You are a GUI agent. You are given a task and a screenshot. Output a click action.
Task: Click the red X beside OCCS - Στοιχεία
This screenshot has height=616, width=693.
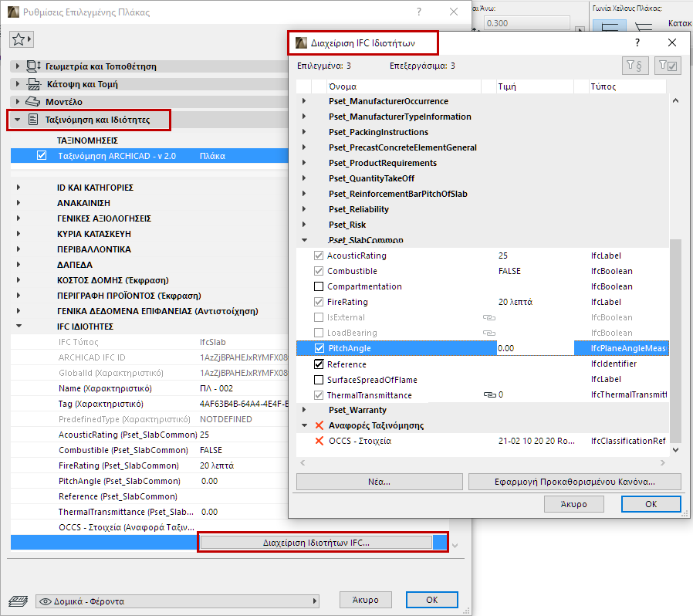[319, 441]
